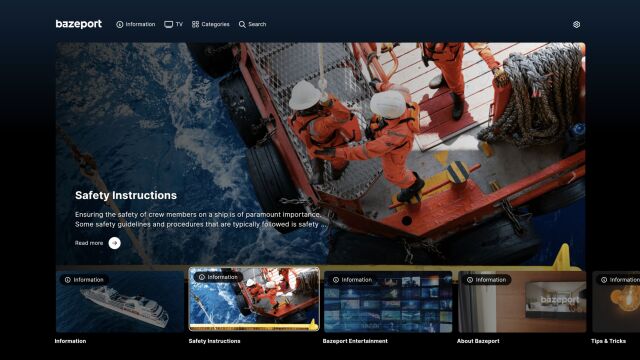This screenshot has height=360, width=640.
Task: Select the cruise ship Information thumbnail
Action: (x=120, y=302)
